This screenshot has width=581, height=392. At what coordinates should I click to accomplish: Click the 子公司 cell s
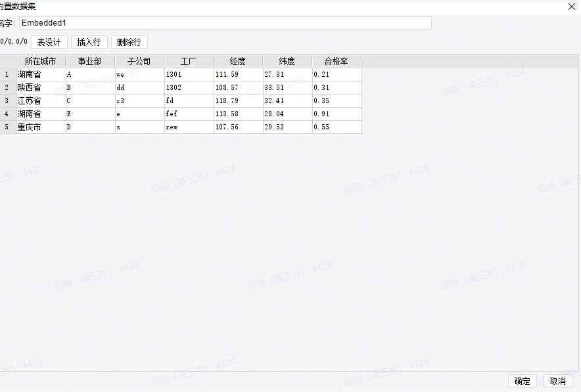point(140,127)
